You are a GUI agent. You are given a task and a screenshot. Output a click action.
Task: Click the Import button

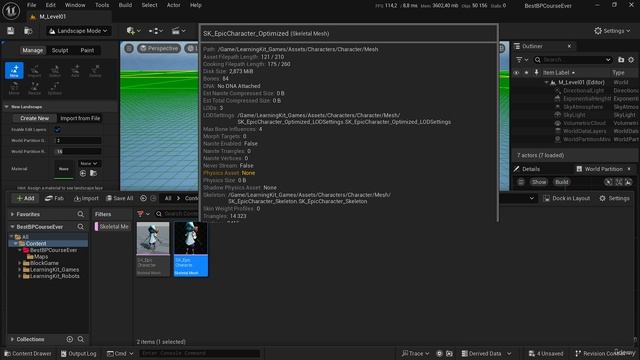[x=86, y=198]
